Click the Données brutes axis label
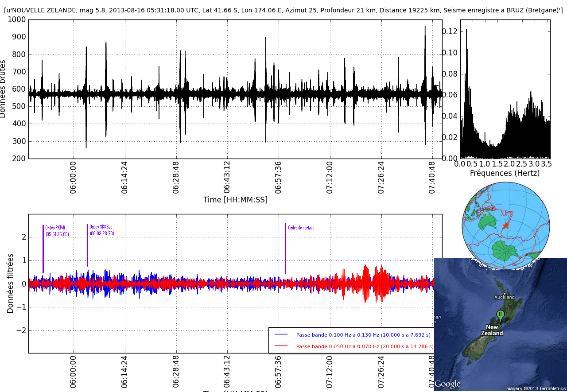 tap(3, 89)
